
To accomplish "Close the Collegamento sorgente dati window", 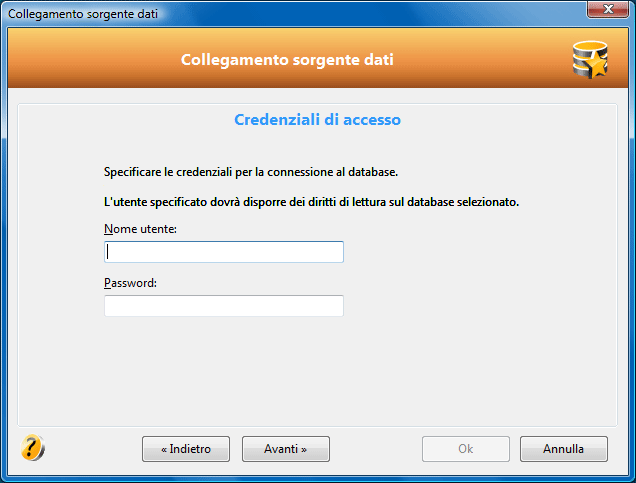I will pos(608,9).
